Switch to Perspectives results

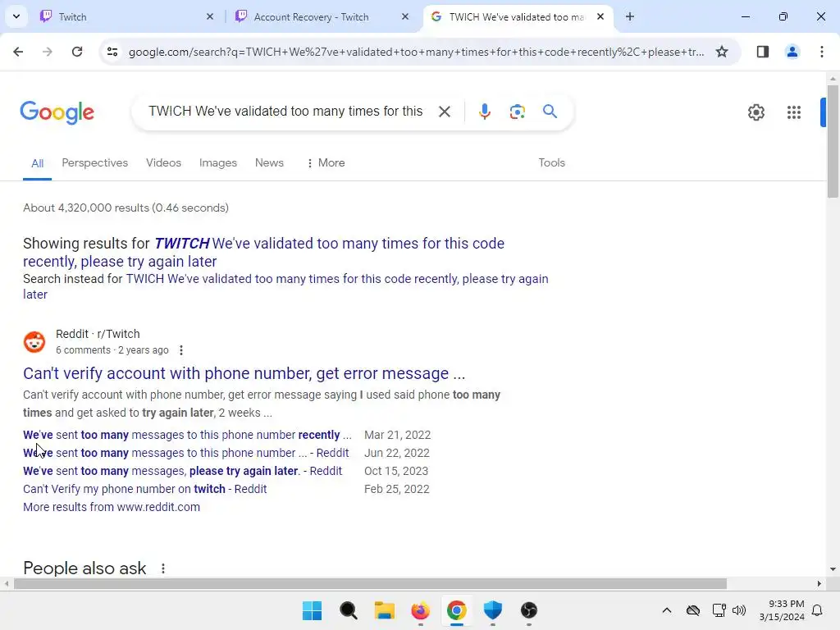(95, 163)
